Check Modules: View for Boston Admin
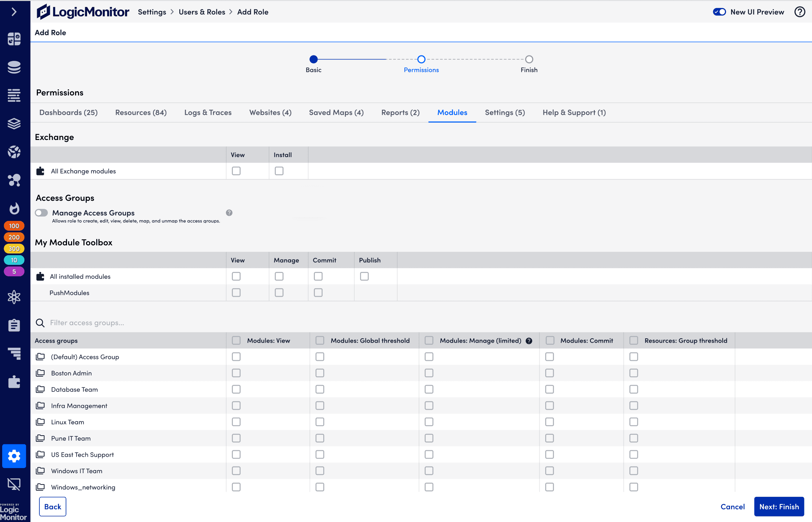Viewport: 812px width, 522px height. (236, 373)
